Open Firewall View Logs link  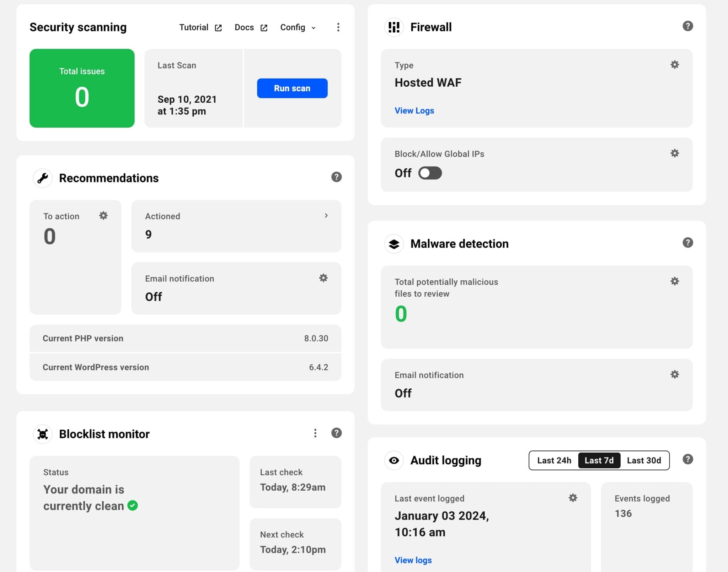414,110
